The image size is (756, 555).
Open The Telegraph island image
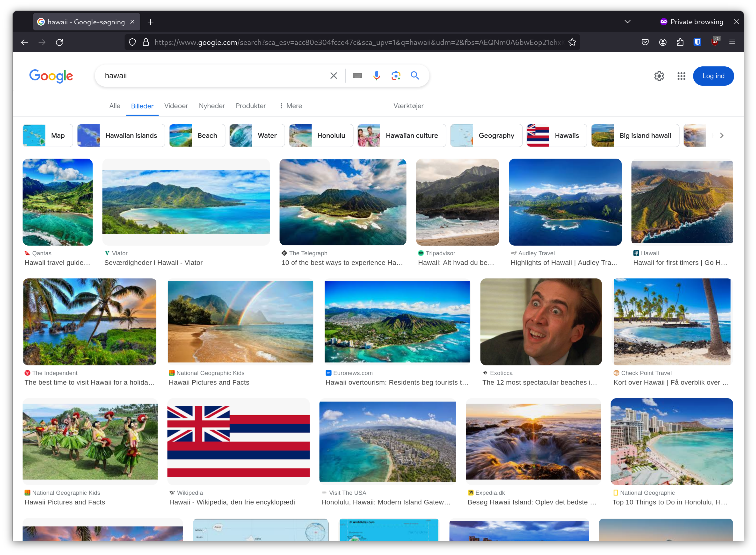[x=343, y=202]
